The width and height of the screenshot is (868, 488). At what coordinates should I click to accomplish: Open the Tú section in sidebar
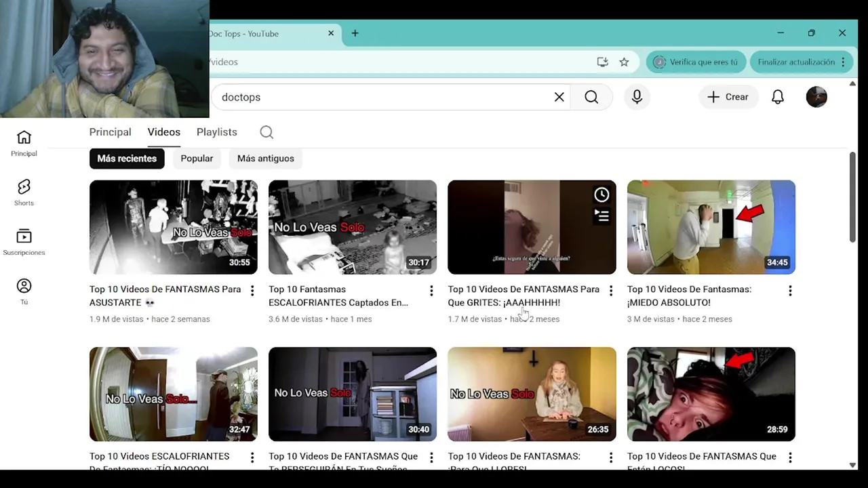point(24,292)
